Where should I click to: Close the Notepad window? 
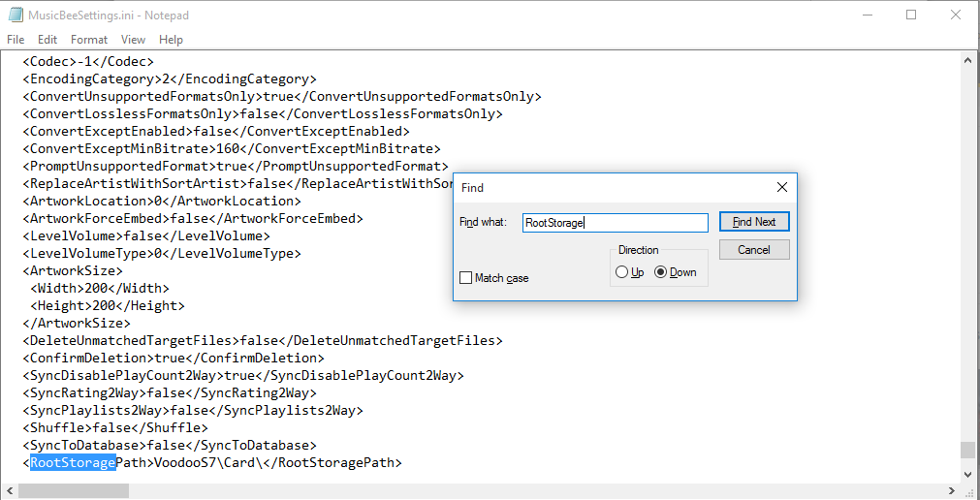point(956,15)
